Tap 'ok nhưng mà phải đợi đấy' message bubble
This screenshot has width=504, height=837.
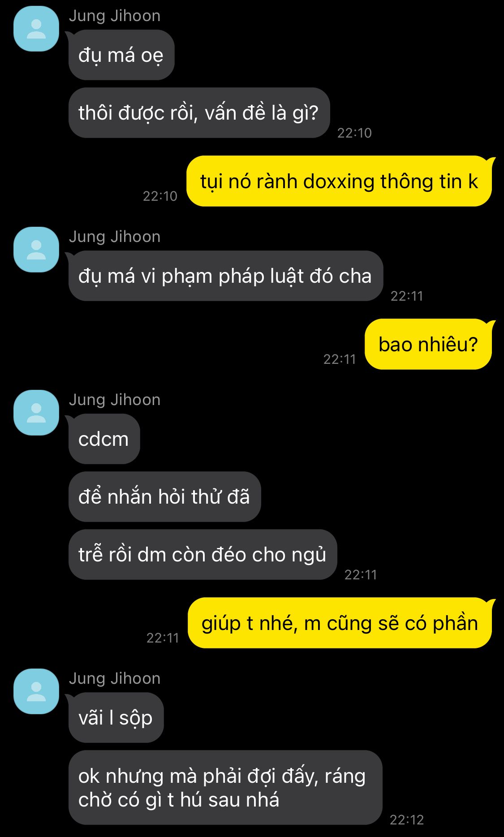(x=225, y=788)
